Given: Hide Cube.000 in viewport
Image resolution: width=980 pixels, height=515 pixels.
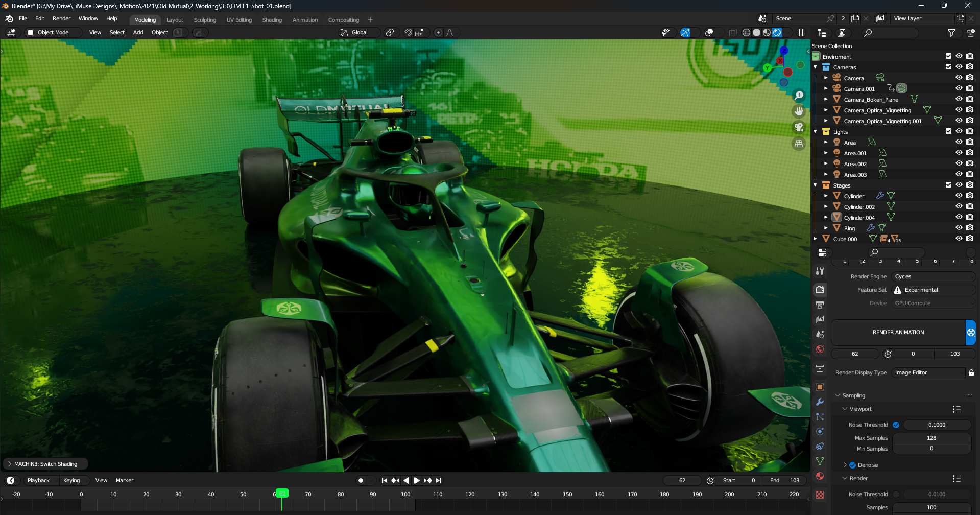Looking at the screenshot, I should pyautogui.click(x=959, y=239).
